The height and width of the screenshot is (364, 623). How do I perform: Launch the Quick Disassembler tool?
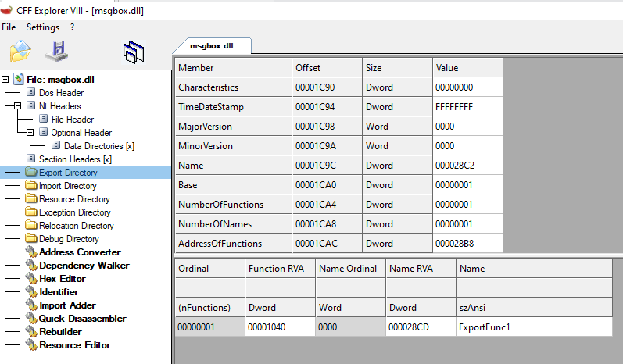point(83,319)
